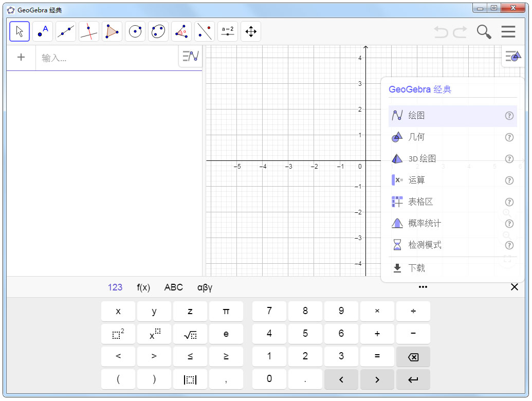Switch keyboard to ABC tab
Image resolution: width=532 pixels, height=401 pixels.
173,287
